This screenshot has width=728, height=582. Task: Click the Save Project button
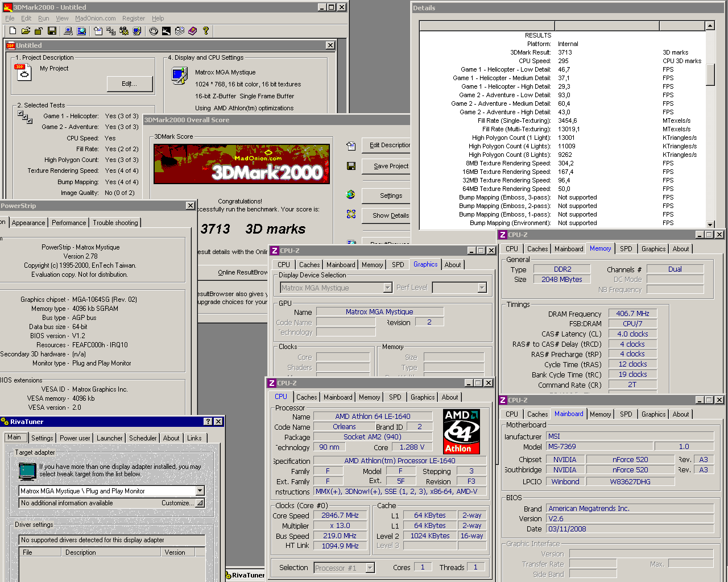[387, 166]
